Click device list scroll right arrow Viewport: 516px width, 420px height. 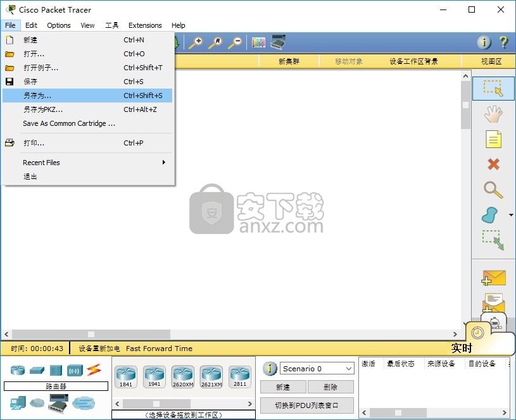pyautogui.click(x=250, y=404)
